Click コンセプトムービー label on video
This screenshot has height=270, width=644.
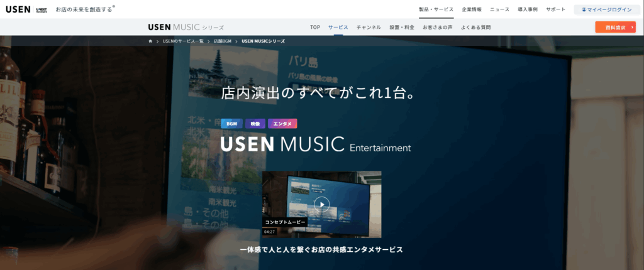tap(285, 222)
